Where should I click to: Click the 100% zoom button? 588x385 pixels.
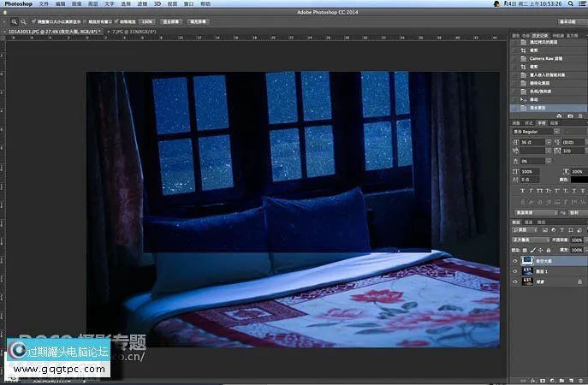point(147,20)
